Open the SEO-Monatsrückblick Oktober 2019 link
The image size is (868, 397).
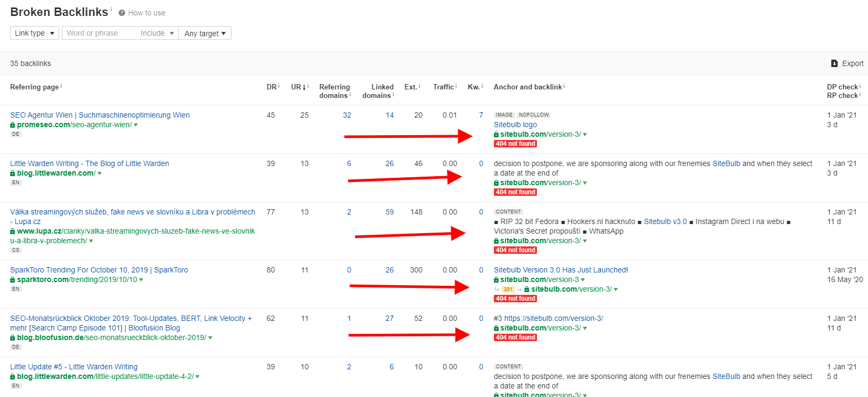131,323
